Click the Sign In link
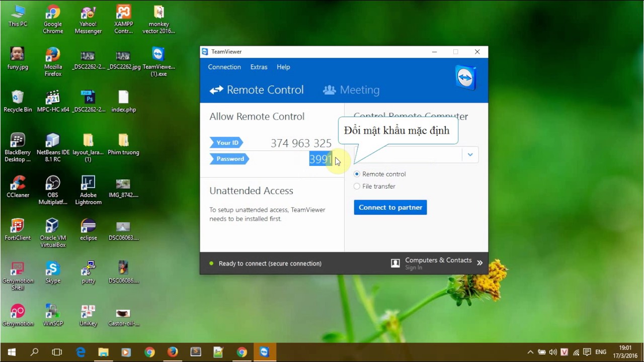The height and width of the screenshot is (362, 644). point(414,267)
